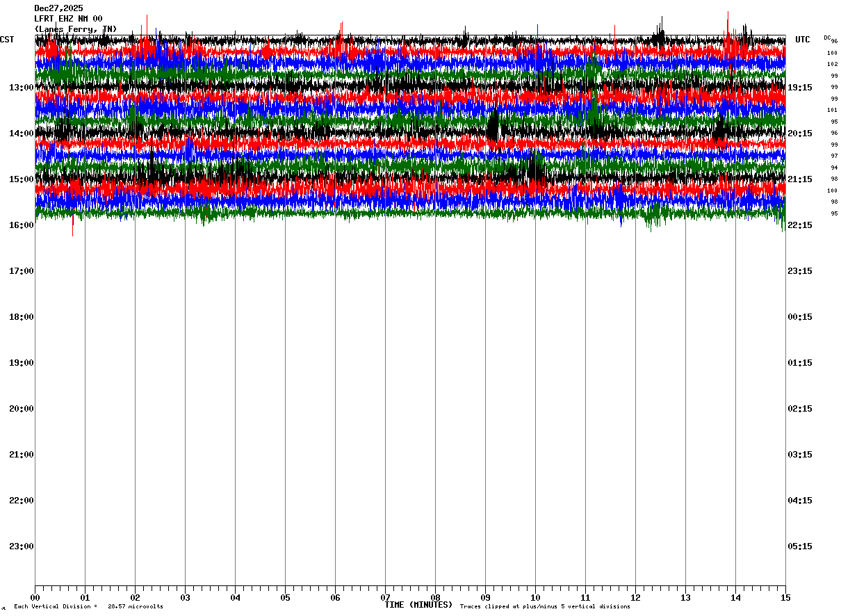Click the UTC timezone label
The image size is (841, 616).
point(803,40)
